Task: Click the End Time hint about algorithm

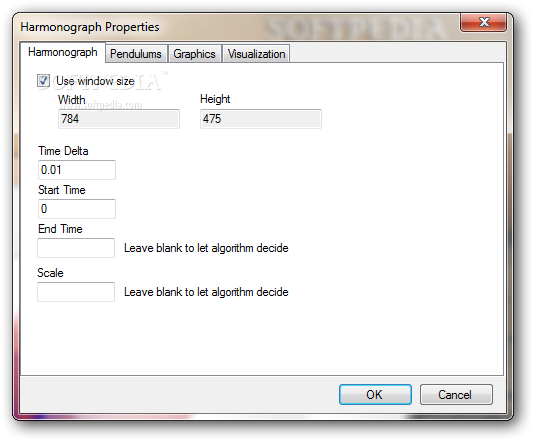Action: [x=206, y=248]
